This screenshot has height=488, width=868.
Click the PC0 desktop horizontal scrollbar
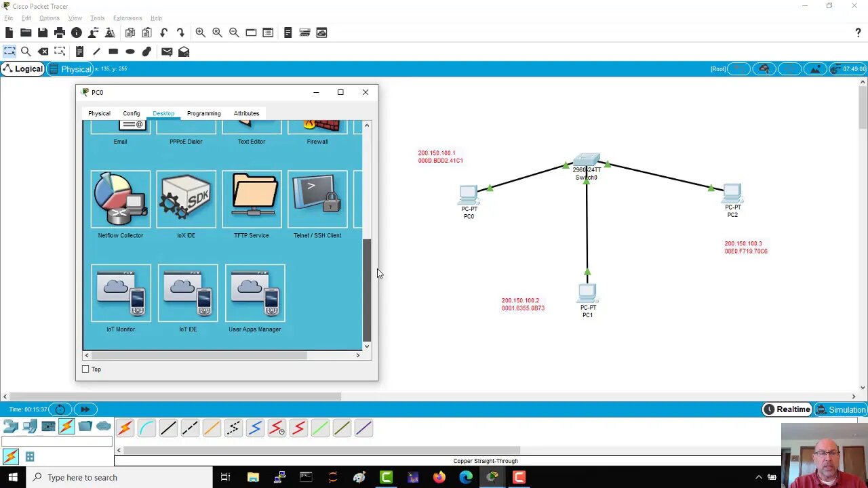point(199,355)
